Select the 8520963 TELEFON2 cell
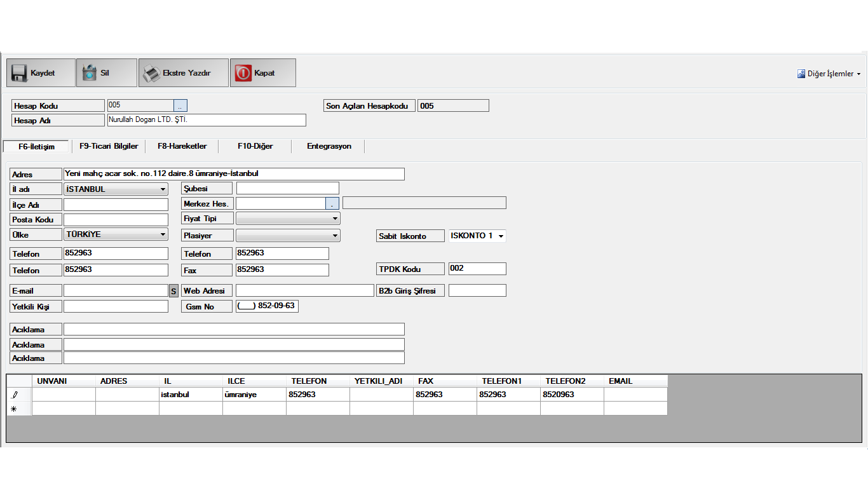The height and width of the screenshot is (488, 868). click(x=572, y=395)
